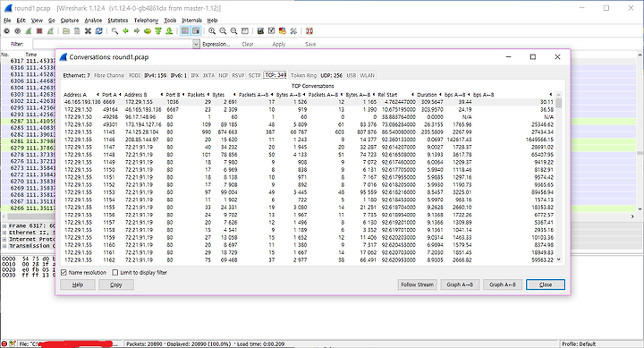Select conversation row with address 208.85.144.97
Viewport: 644px width, 348px height.
pos(309,140)
